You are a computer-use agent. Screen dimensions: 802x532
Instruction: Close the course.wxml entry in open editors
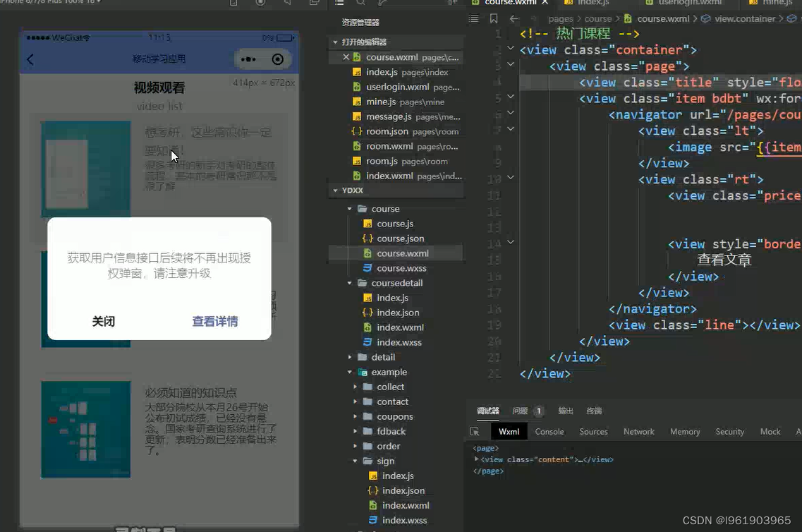pos(346,57)
